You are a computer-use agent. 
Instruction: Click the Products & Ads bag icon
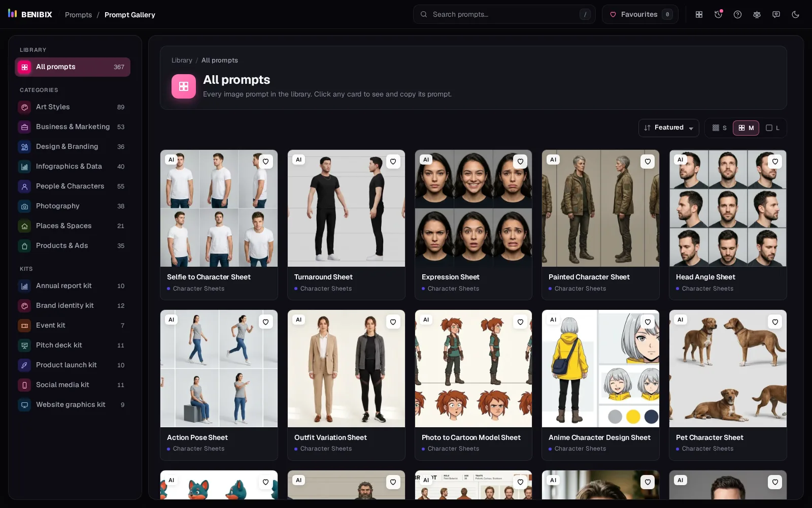click(x=24, y=246)
